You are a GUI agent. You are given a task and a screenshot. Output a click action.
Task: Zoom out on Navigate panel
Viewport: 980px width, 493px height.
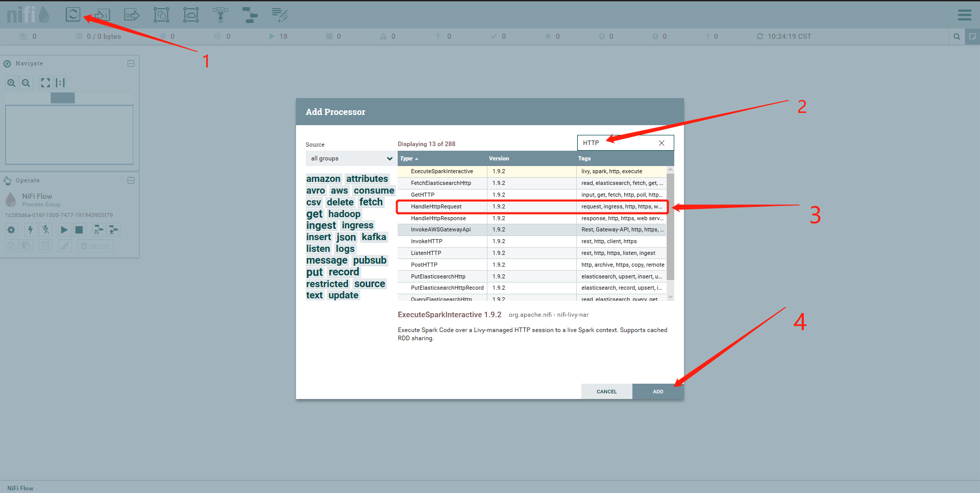[x=26, y=83]
